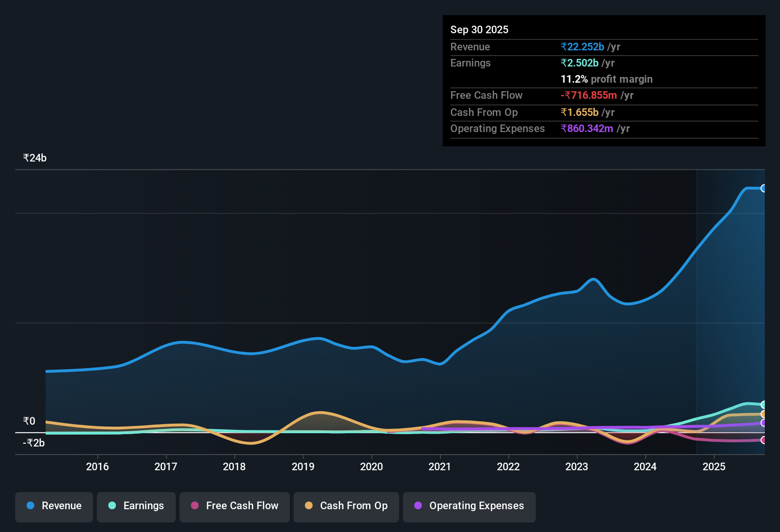Select the 2021 axis label
Viewport: 780px width, 532px height.
tap(440, 467)
